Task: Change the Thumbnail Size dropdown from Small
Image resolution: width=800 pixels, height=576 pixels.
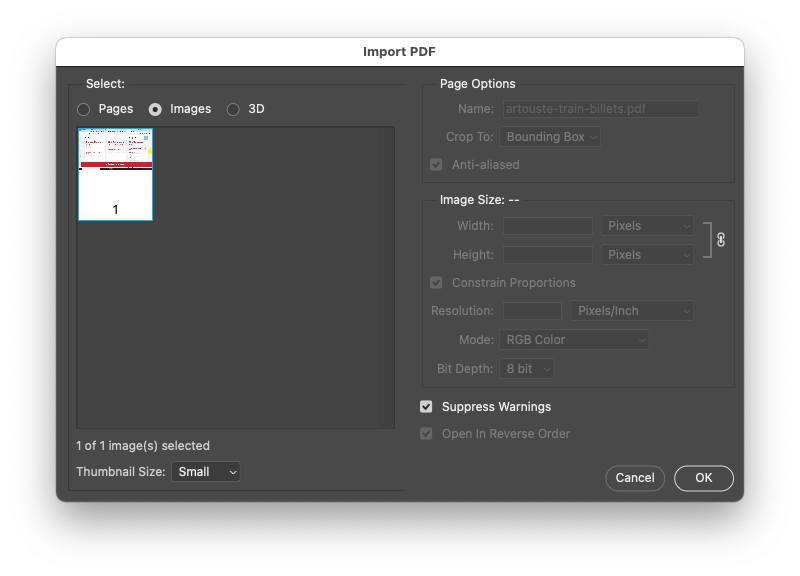Action: pos(205,471)
